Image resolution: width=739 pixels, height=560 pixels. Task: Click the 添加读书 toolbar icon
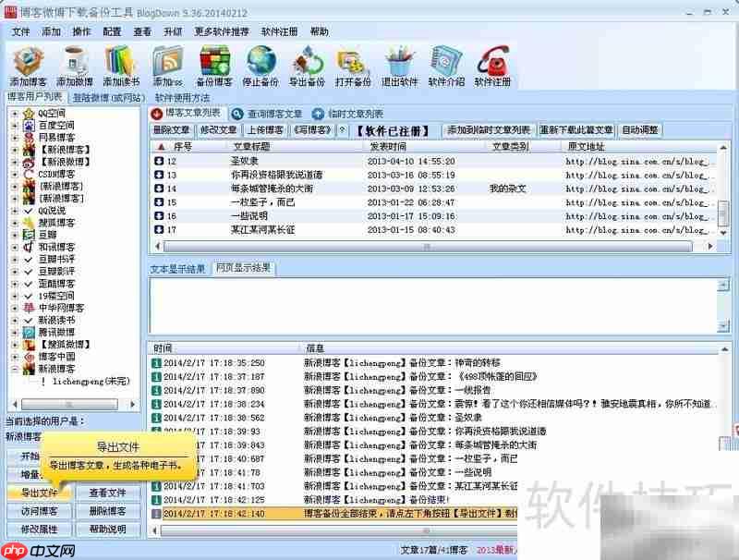coord(121,60)
